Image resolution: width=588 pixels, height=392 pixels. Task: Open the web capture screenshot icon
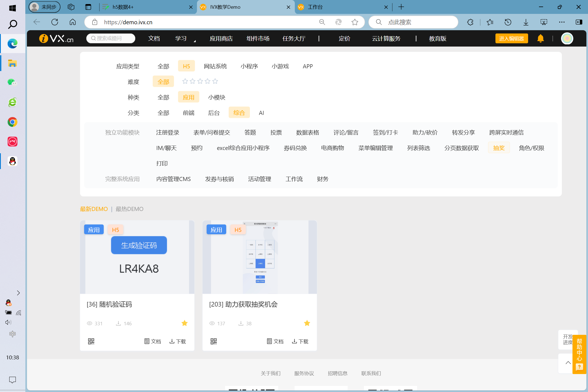(x=544, y=22)
